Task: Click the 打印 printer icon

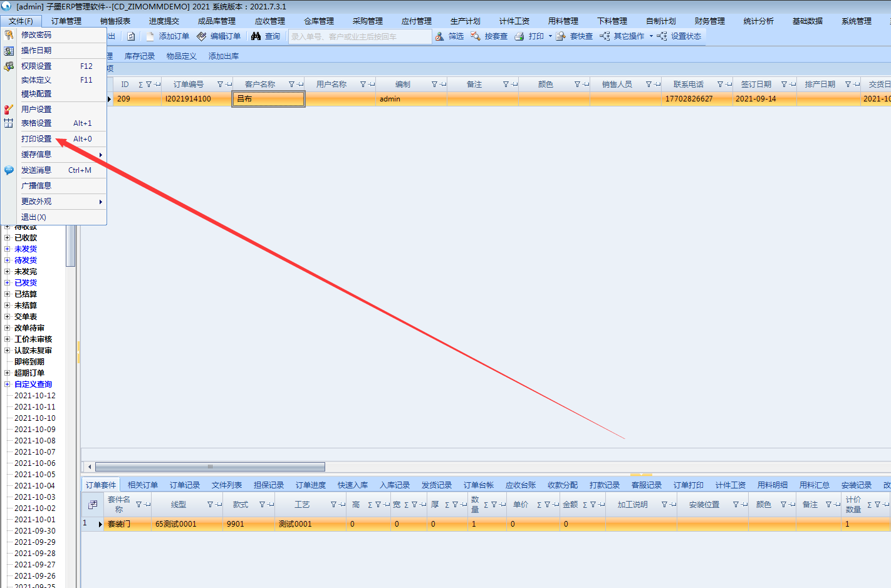Action: 519,36
